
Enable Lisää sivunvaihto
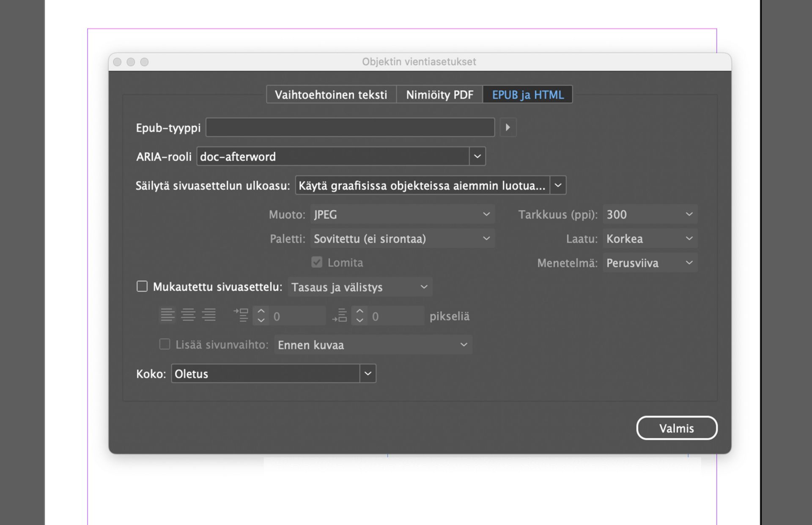tap(165, 345)
